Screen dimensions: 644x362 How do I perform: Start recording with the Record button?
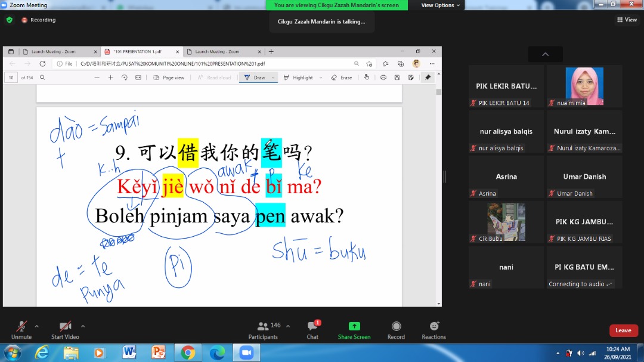coord(396,330)
